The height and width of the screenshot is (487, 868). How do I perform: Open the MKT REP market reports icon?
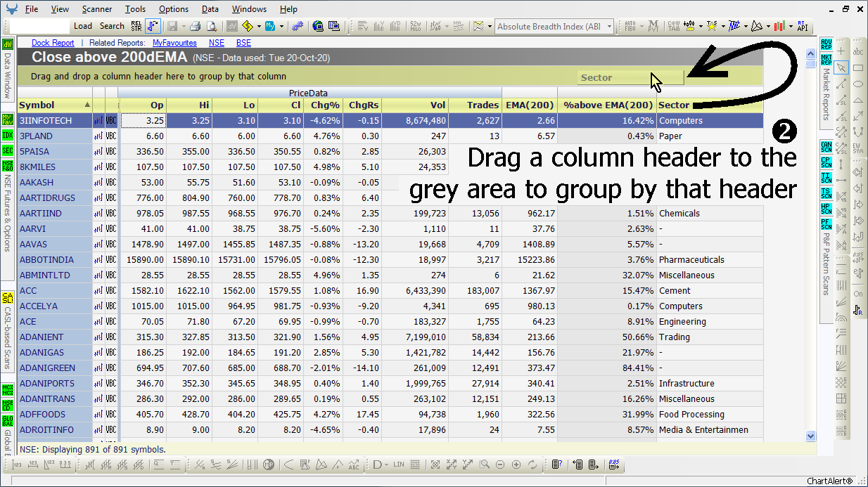(x=826, y=58)
